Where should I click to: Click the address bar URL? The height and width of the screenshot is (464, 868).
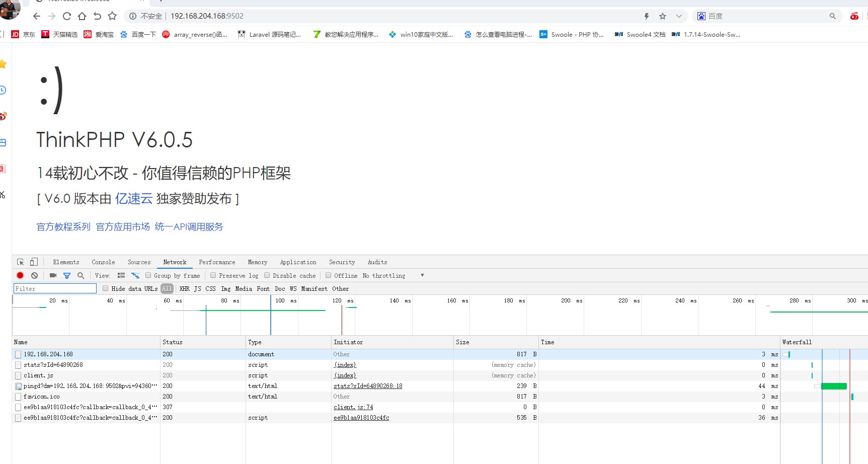click(207, 16)
